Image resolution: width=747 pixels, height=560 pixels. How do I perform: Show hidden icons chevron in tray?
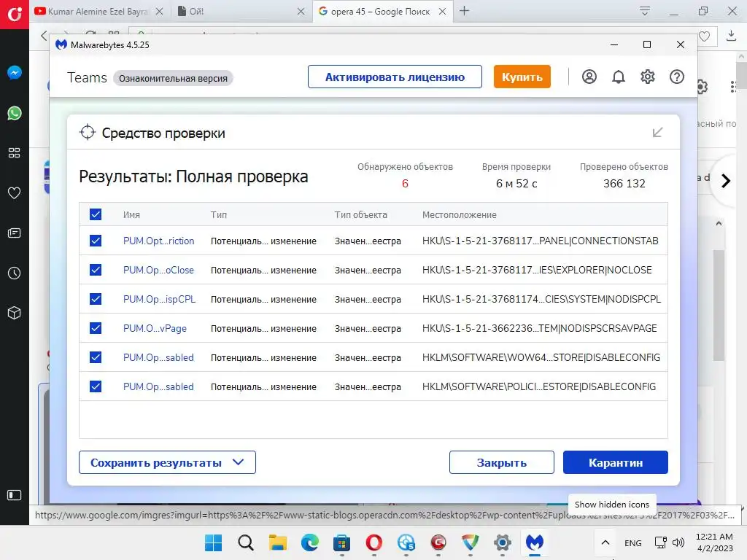(x=605, y=542)
